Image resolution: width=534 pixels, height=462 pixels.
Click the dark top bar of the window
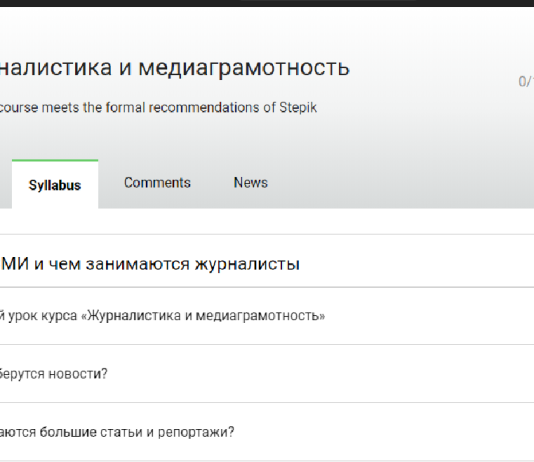tap(267, 3)
